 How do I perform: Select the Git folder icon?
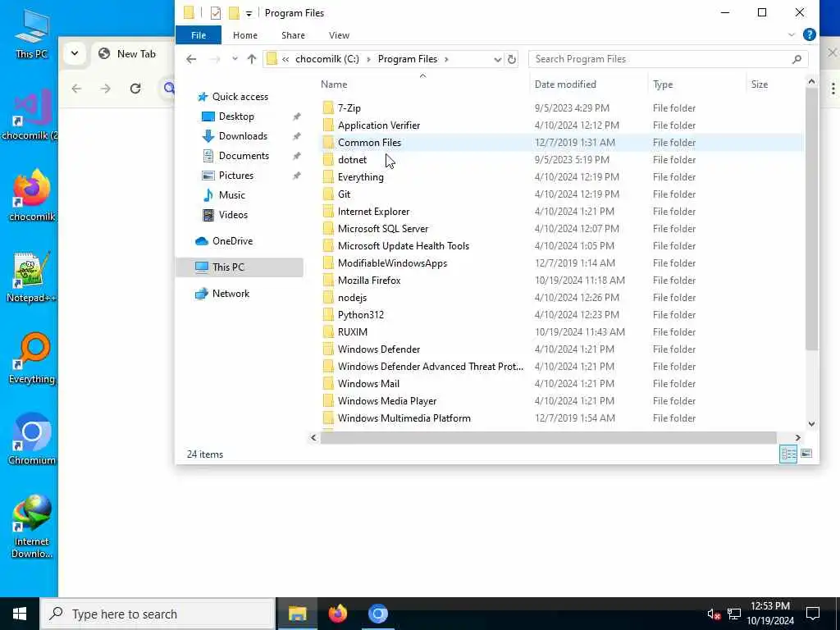click(328, 194)
